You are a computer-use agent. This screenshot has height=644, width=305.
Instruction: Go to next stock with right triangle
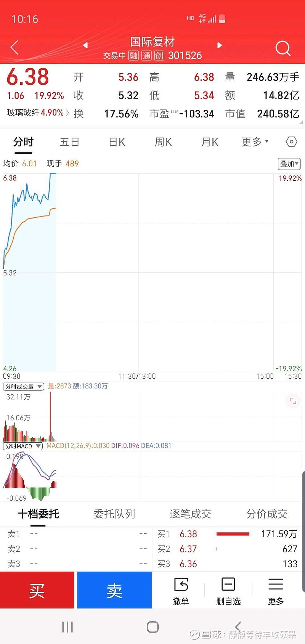coord(219,45)
